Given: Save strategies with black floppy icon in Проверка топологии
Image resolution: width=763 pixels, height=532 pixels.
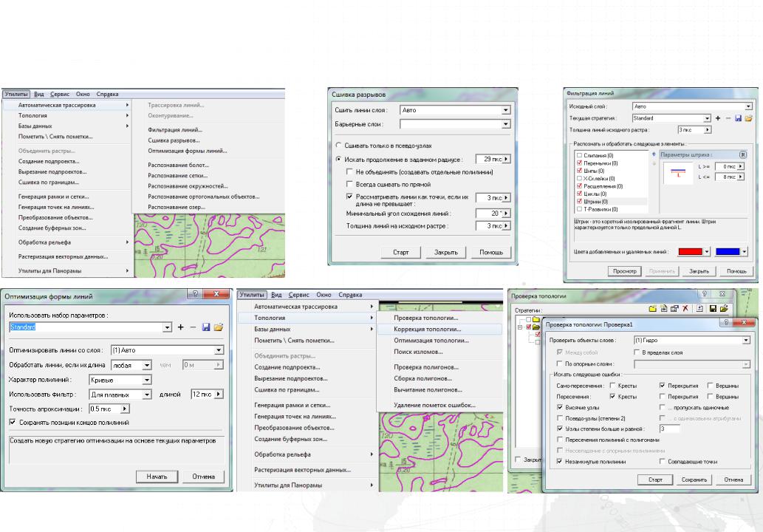Looking at the screenshot, I should click(x=713, y=309).
